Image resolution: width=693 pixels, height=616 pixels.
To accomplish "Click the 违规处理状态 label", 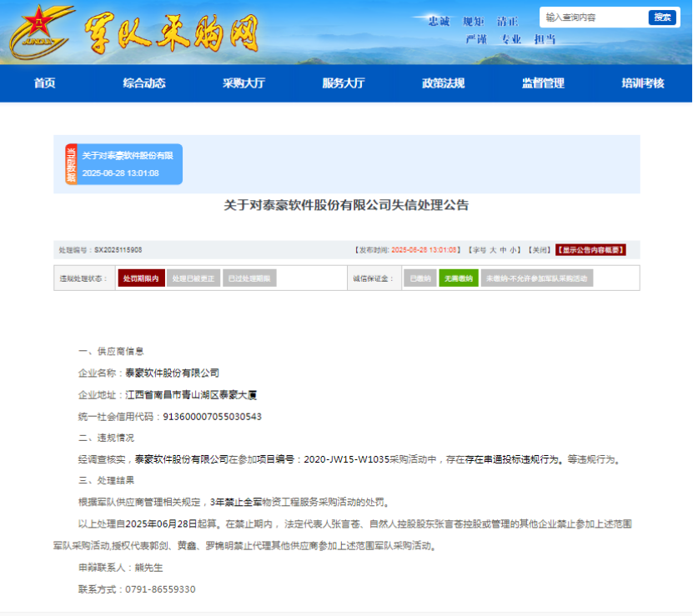I will (x=83, y=278).
